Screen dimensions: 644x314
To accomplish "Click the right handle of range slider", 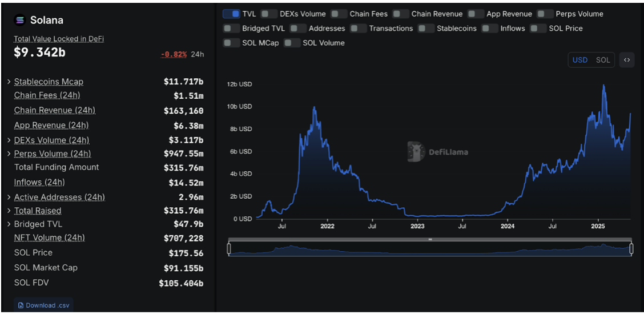I will [631, 248].
